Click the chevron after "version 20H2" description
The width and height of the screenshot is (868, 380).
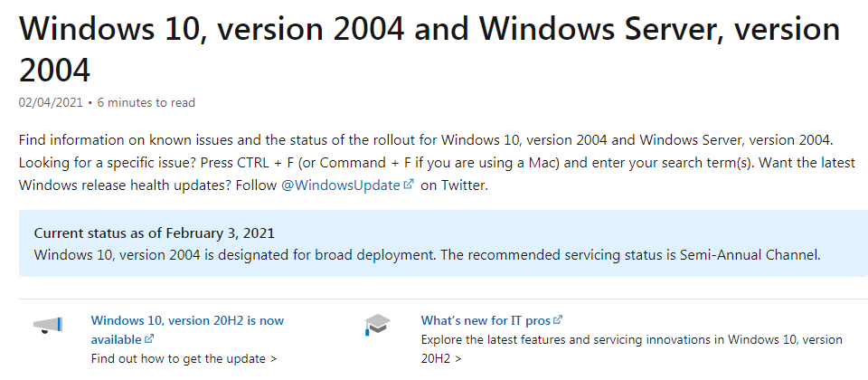click(458, 359)
